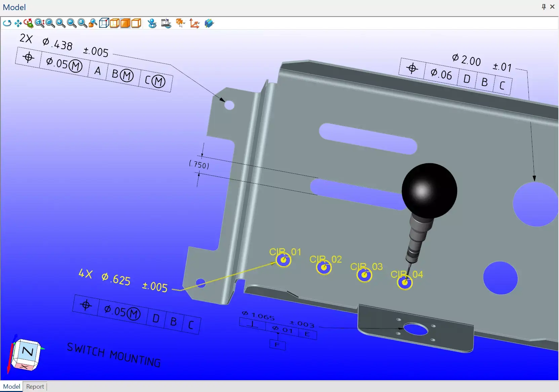The height and width of the screenshot is (392, 559).
Task: Click the rotate view icon
Action: point(7,23)
